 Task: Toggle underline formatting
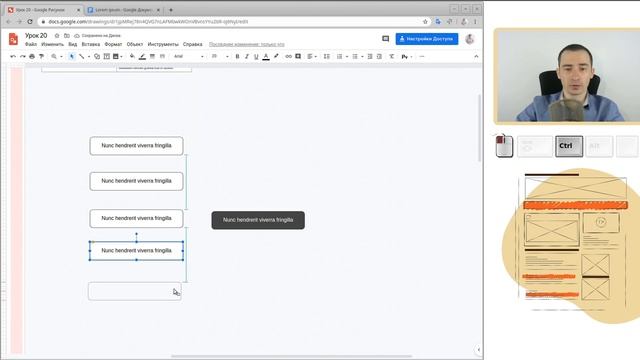point(256,57)
